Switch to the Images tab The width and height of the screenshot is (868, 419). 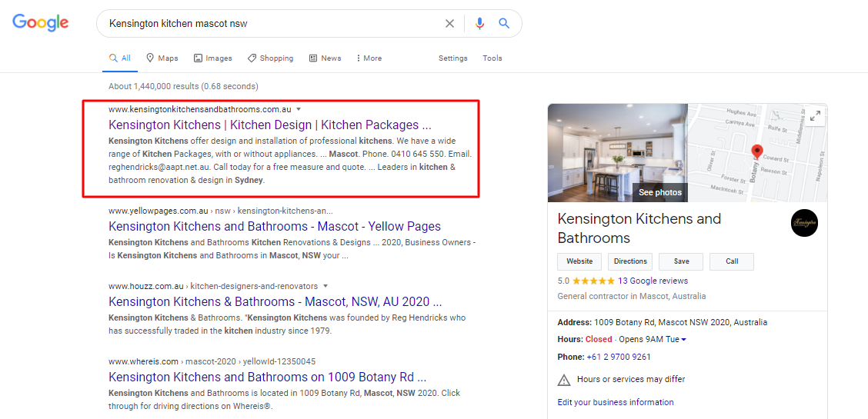(x=213, y=58)
